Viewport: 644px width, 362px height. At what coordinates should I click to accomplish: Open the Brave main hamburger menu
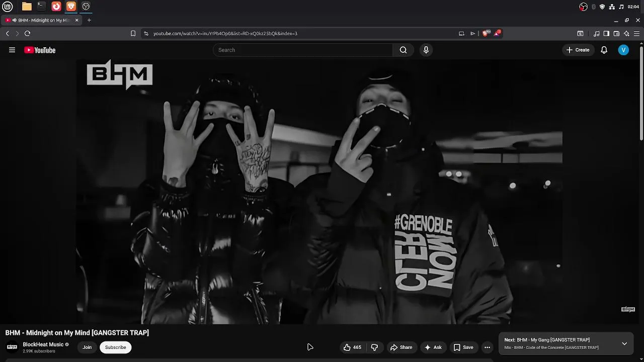pos(636,34)
